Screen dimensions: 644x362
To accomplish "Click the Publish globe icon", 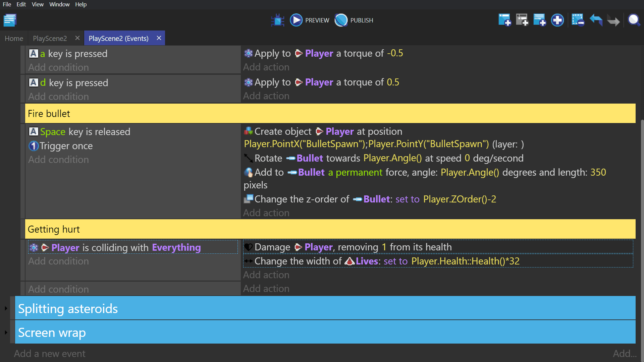I will click(x=341, y=20).
